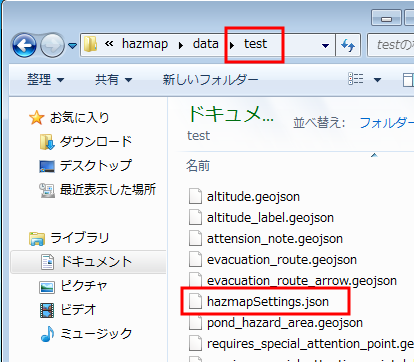Viewport: 414px width, 362px height.
Task: Select test in the address breadcrumb
Action: coord(255,44)
